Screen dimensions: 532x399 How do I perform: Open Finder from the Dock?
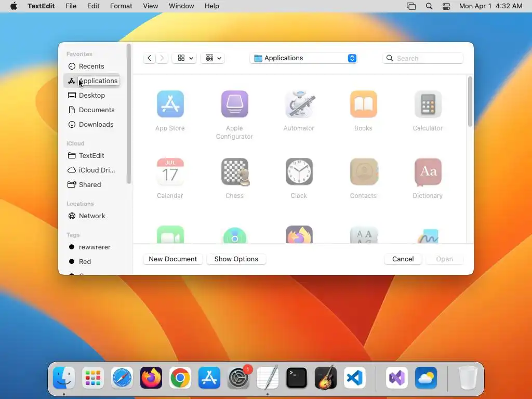64,378
